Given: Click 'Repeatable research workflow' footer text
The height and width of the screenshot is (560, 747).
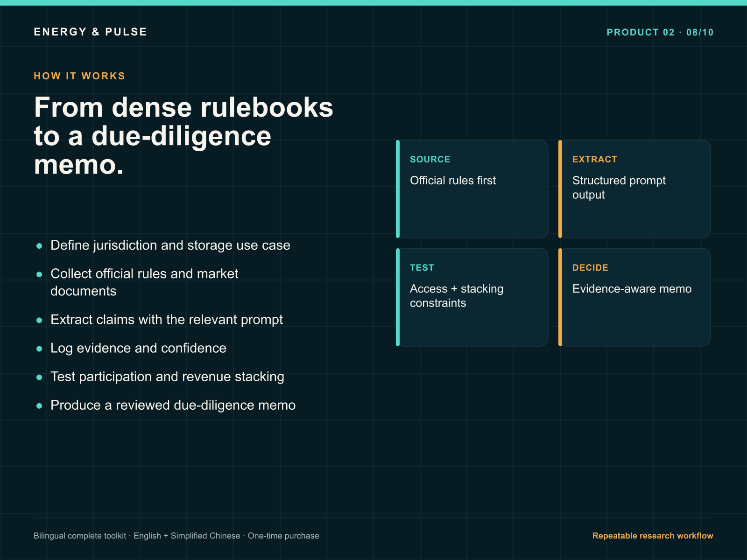Looking at the screenshot, I should [653, 536].
